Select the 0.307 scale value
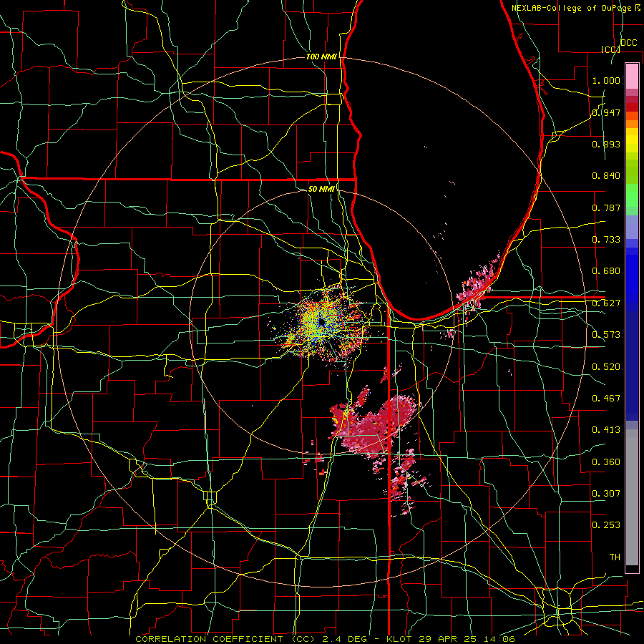The height and width of the screenshot is (644, 644). (606, 493)
